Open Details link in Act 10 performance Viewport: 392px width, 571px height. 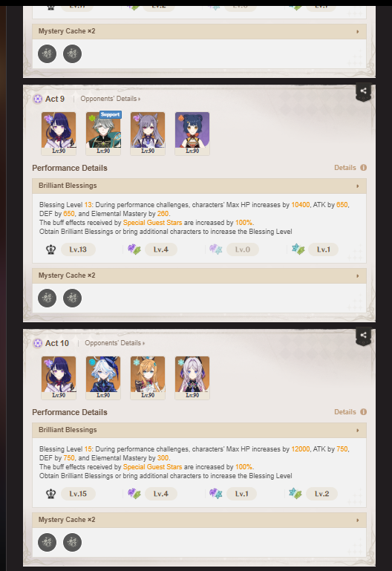click(345, 412)
